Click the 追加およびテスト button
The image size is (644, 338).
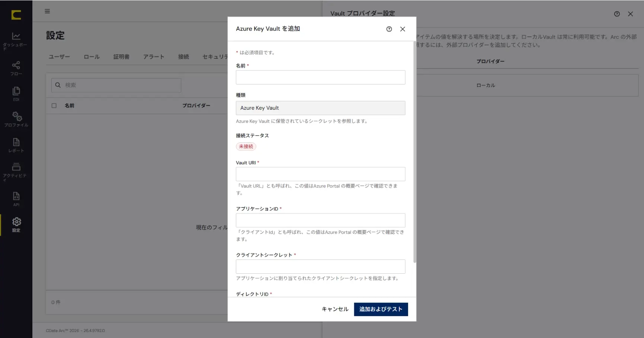coord(381,309)
